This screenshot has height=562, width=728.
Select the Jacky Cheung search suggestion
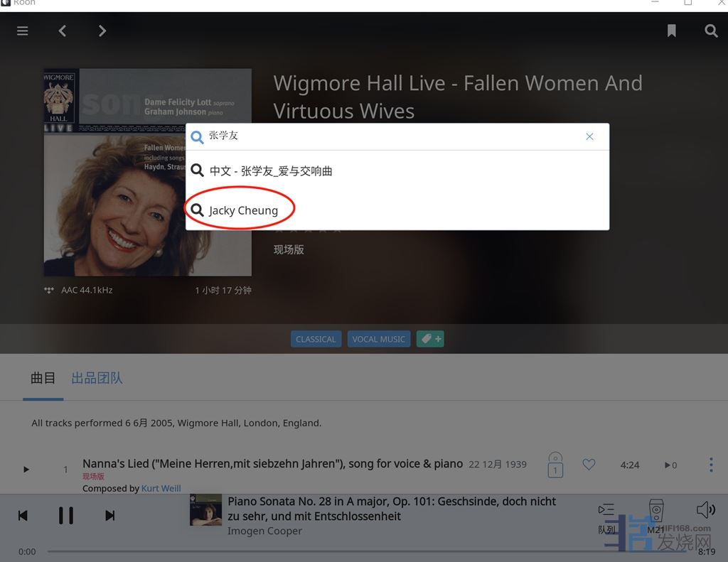tap(243, 210)
